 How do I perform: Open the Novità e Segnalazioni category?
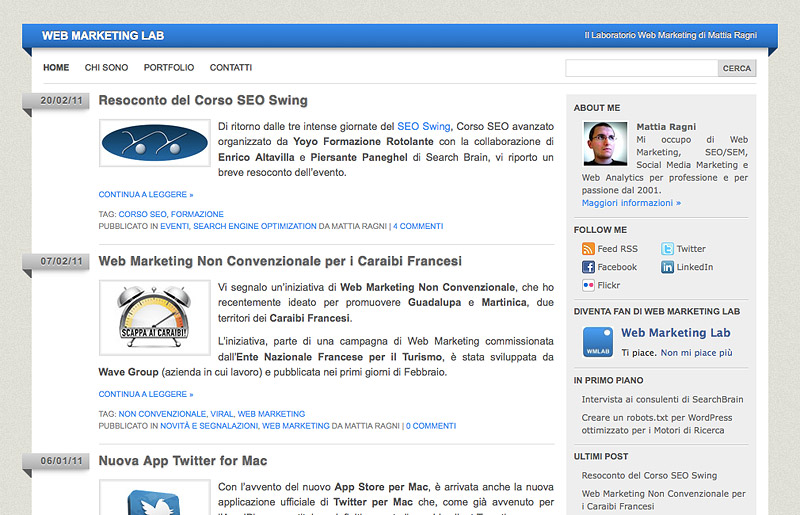(209, 426)
